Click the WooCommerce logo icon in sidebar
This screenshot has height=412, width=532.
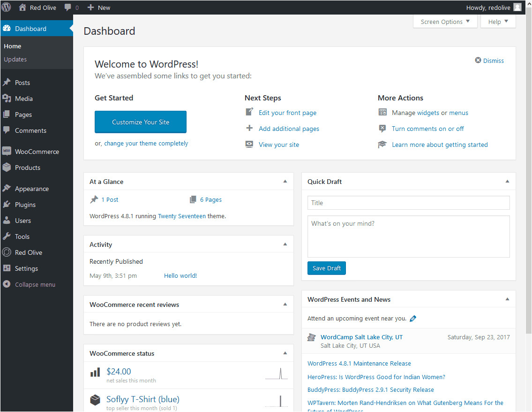point(7,151)
